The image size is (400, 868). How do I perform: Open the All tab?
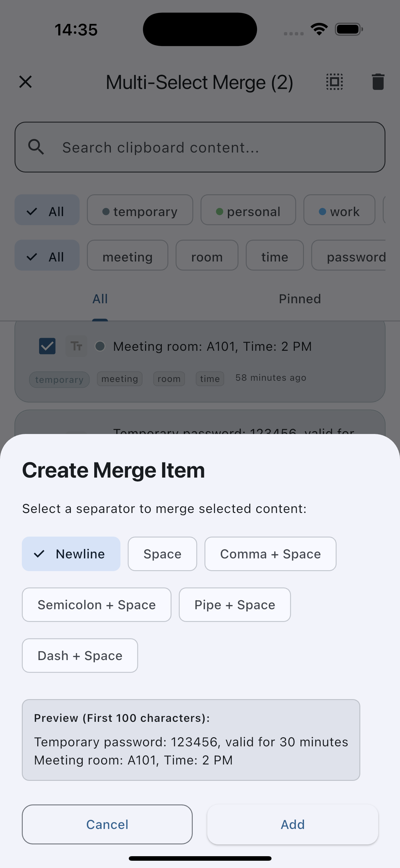(100, 299)
